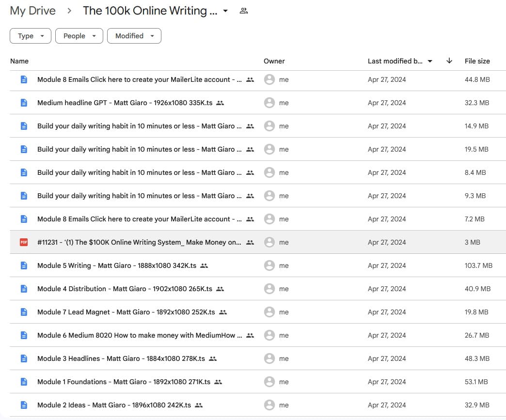Reverse sort direction with the down arrow

click(449, 61)
